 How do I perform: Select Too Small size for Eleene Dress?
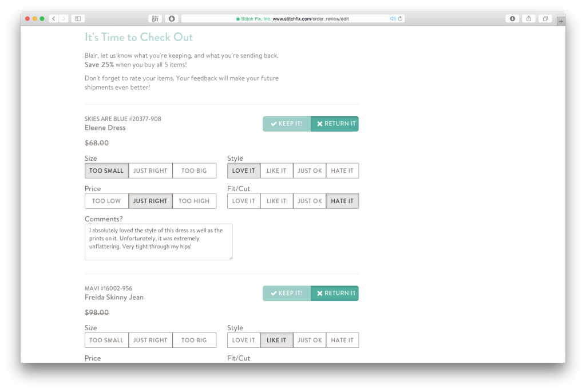[106, 171]
